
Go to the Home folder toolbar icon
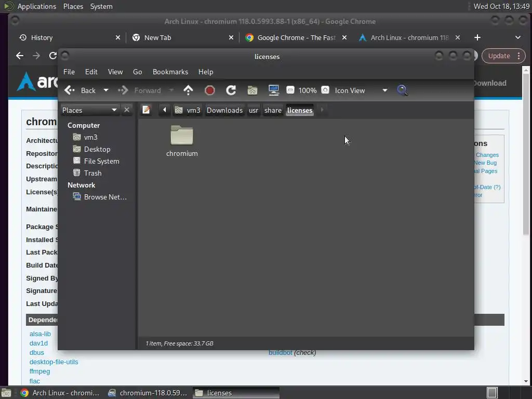coord(252,90)
